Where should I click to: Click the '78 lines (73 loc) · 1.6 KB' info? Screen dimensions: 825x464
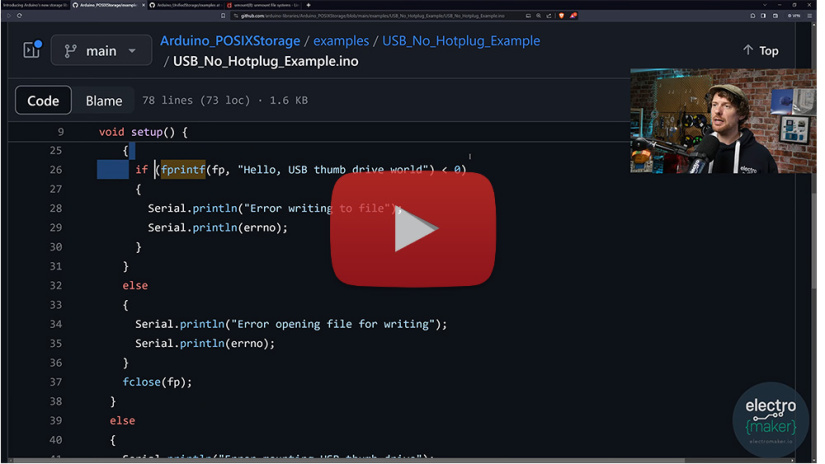pos(225,100)
